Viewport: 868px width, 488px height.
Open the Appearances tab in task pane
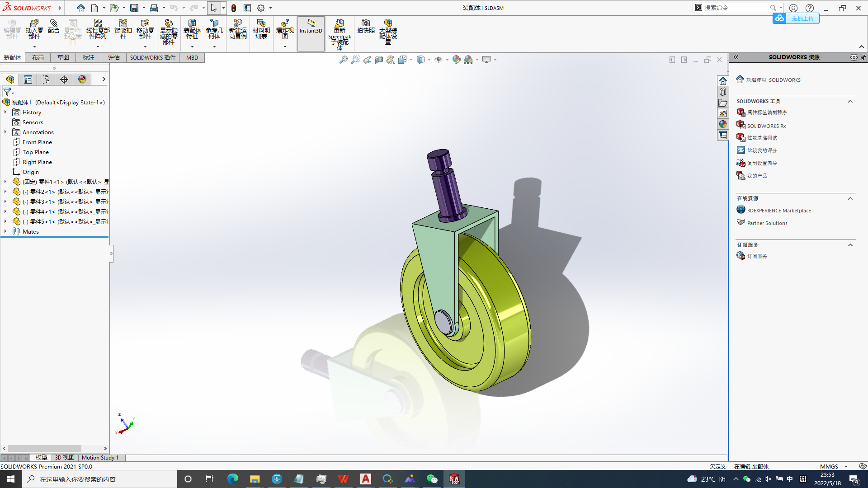click(722, 124)
